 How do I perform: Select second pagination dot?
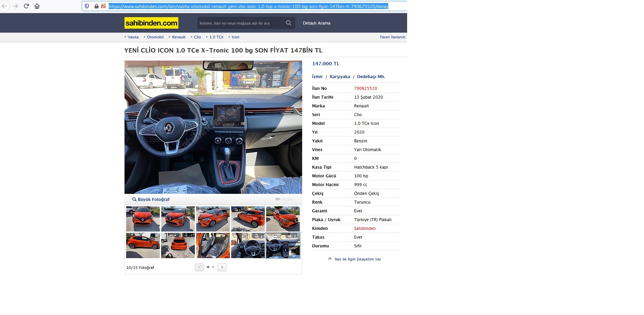coord(213,267)
